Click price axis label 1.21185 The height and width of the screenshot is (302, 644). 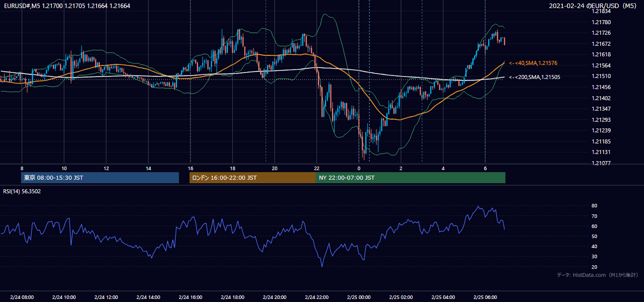pyautogui.click(x=601, y=141)
